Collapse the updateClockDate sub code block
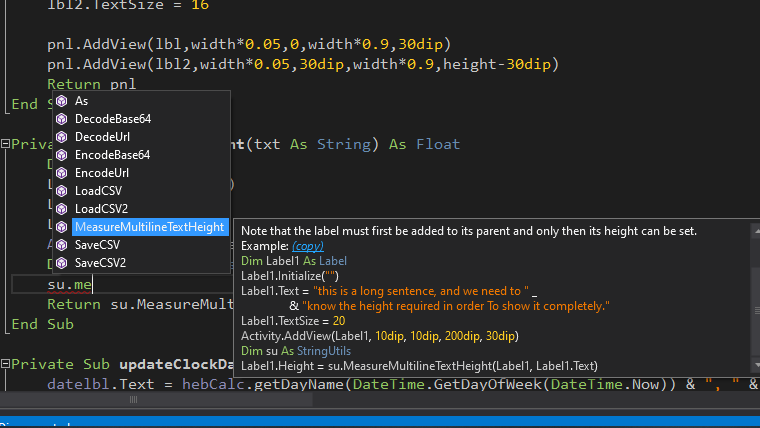The image size is (760, 428). point(6,365)
